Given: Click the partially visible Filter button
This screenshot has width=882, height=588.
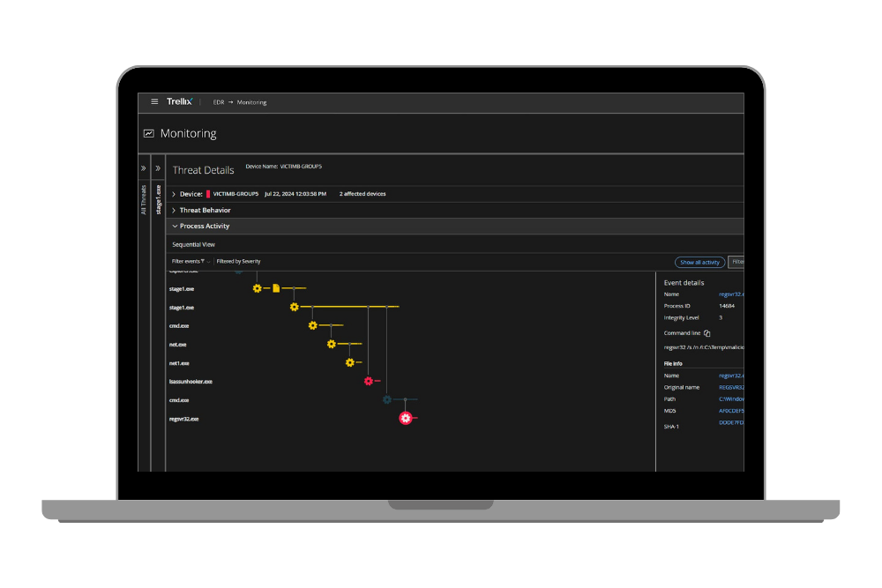Looking at the screenshot, I should [736, 262].
